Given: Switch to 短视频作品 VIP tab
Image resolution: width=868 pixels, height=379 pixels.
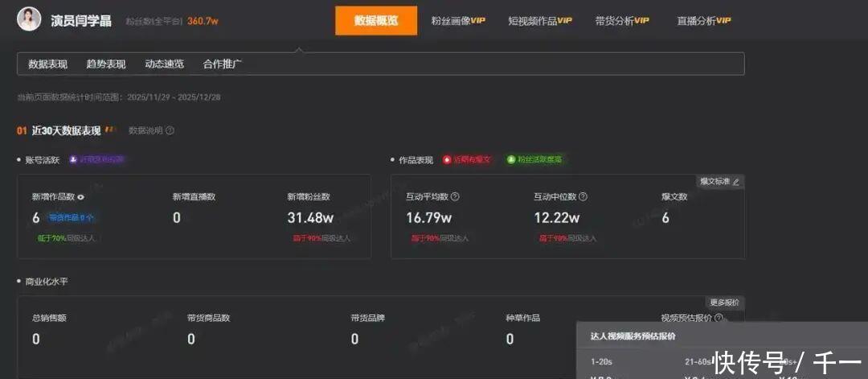Looking at the screenshot, I should 540,21.
